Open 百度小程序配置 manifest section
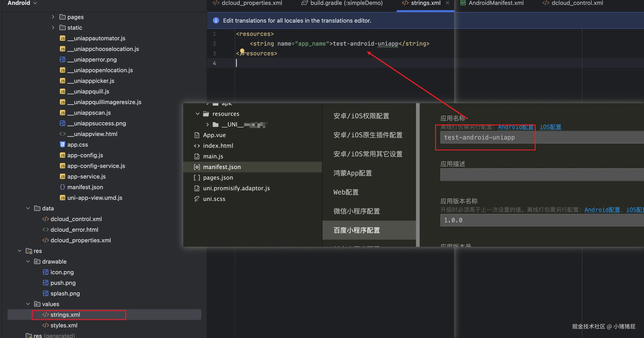 pyautogui.click(x=369, y=230)
